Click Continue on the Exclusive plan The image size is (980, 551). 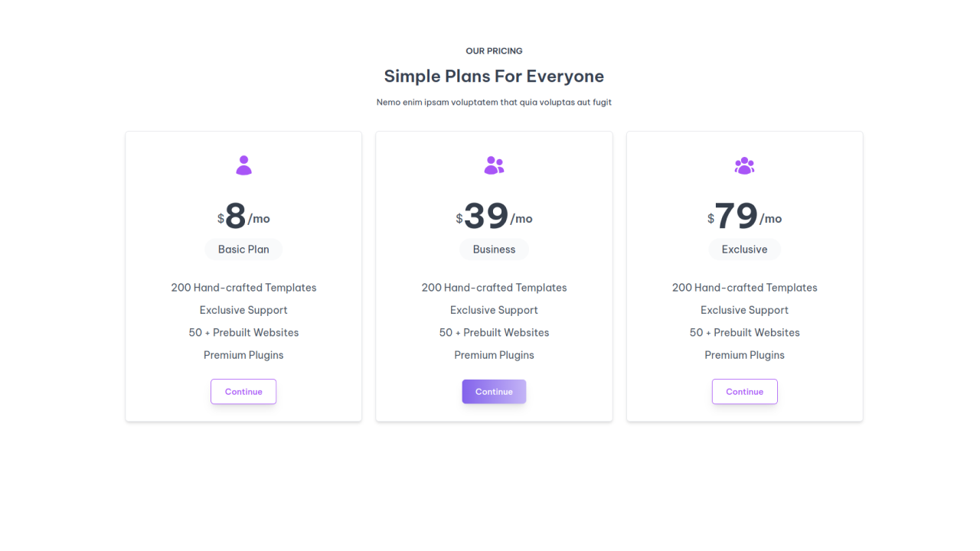[x=744, y=391]
